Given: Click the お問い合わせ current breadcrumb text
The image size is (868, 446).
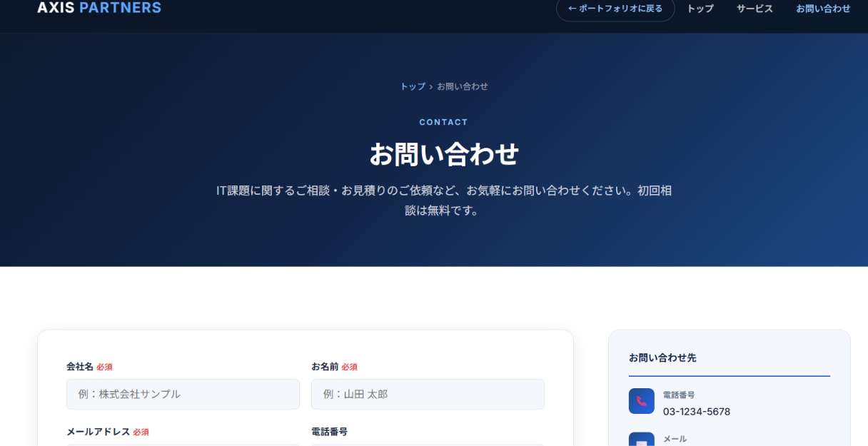Looking at the screenshot, I should [x=463, y=86].
